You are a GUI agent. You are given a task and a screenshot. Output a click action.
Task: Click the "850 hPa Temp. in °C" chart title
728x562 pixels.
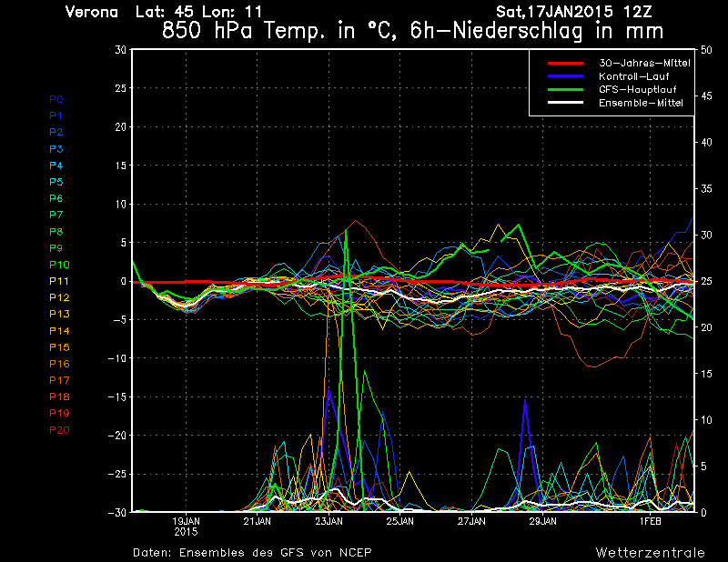(x=280, y=32)
